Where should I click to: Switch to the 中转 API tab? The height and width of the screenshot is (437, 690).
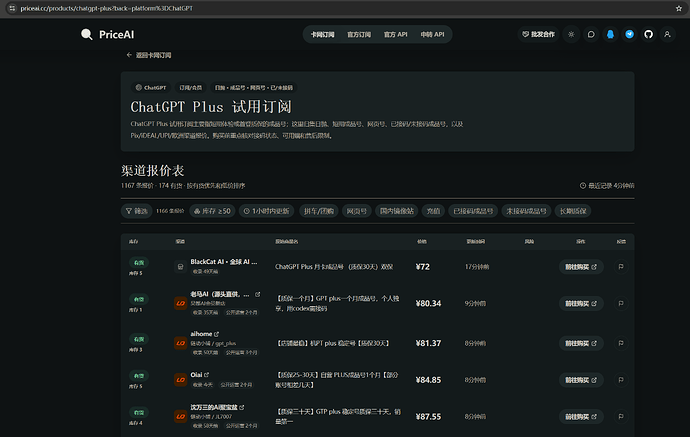point(432,34)
